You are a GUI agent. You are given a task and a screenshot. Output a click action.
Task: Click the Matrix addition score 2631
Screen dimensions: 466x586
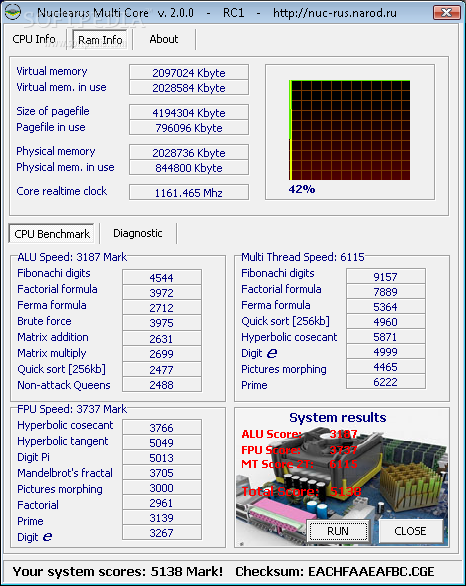162,338
